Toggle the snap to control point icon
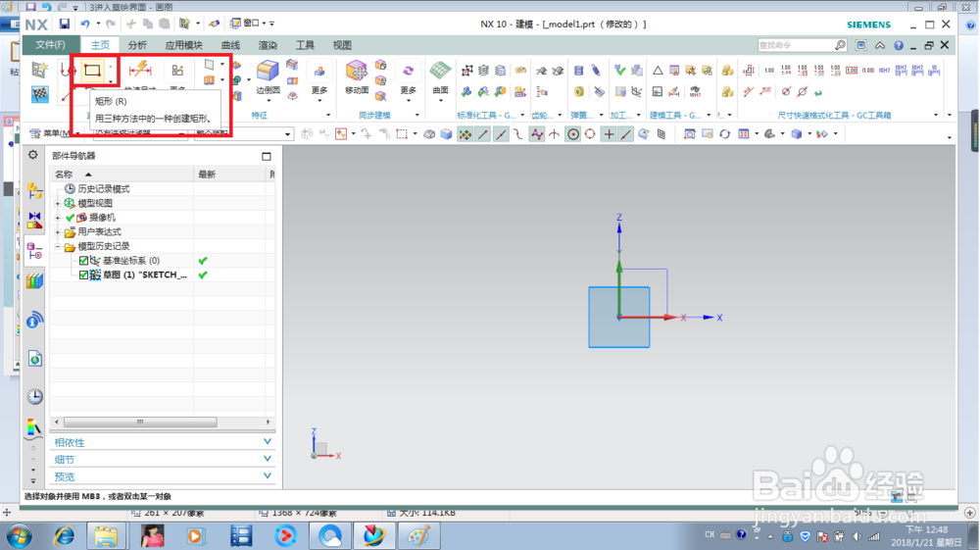The image size is (980, 550). 518,133
